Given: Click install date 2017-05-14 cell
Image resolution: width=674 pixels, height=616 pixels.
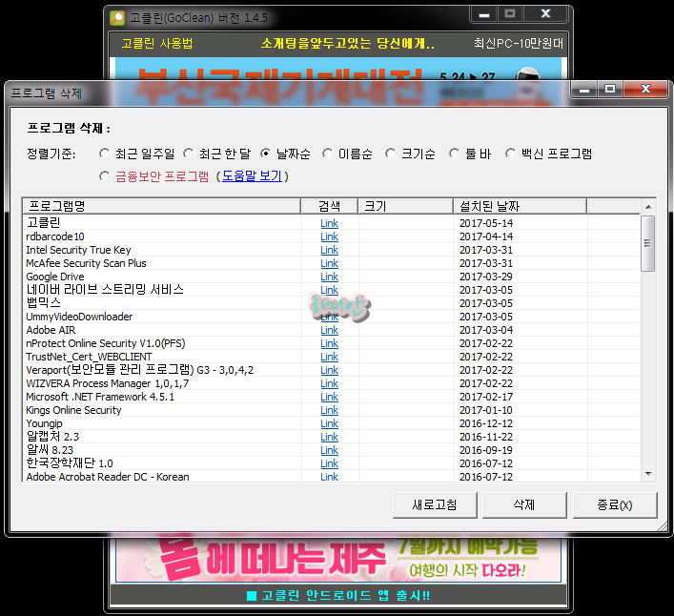Looking at the screenshot, I should point(486,223).
